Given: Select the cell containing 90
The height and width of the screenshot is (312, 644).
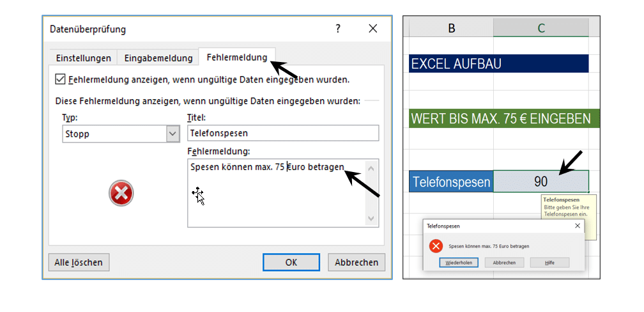Looking at the screenshot, I should (x=541, y=182).
